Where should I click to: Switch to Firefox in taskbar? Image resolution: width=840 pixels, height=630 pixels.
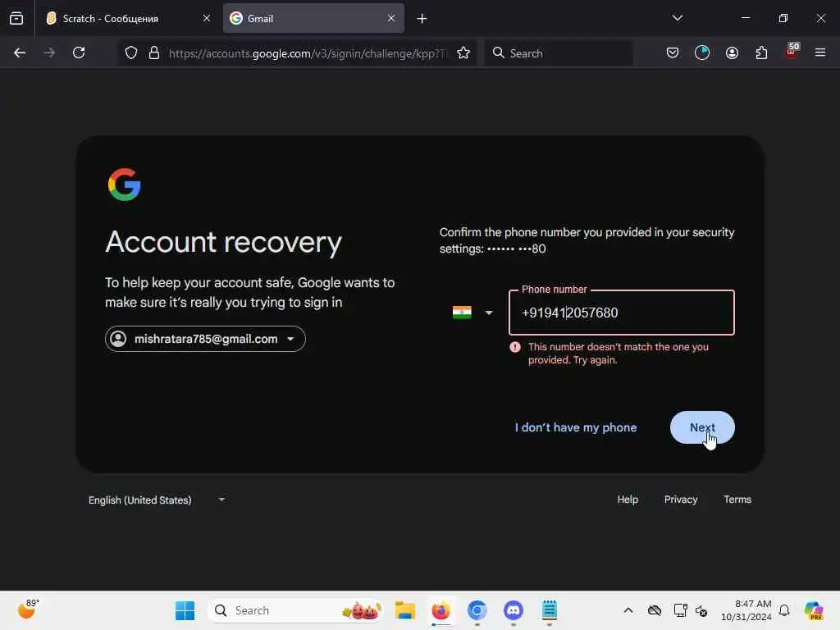441,610
